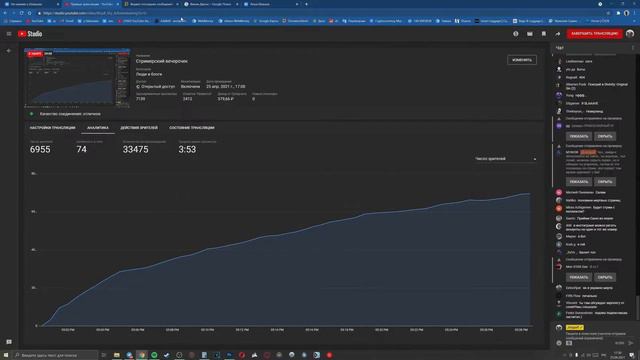
Task: Open the account avatar menu in Studio header
Action: click(630, 33)
